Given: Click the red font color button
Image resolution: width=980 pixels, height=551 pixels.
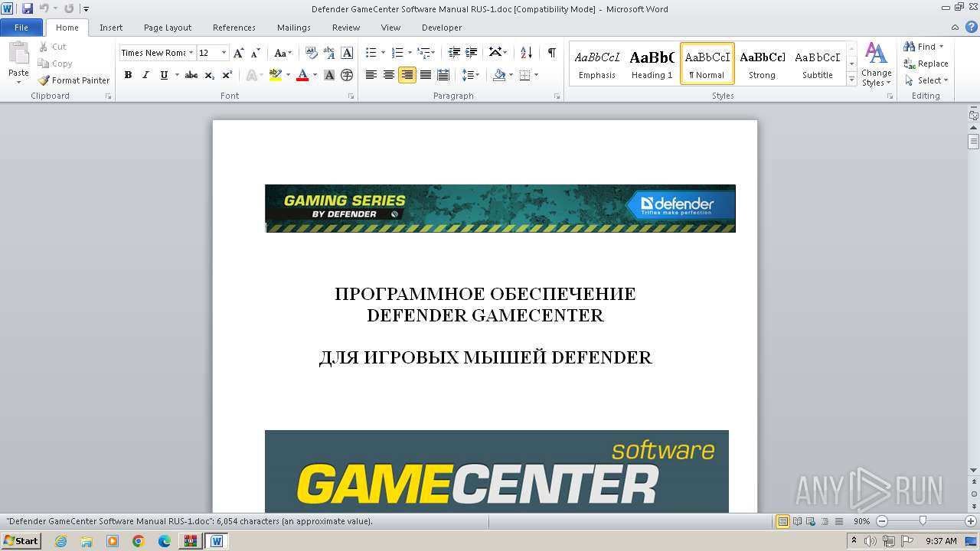Looking at the screenshot, I should (302, 75).
